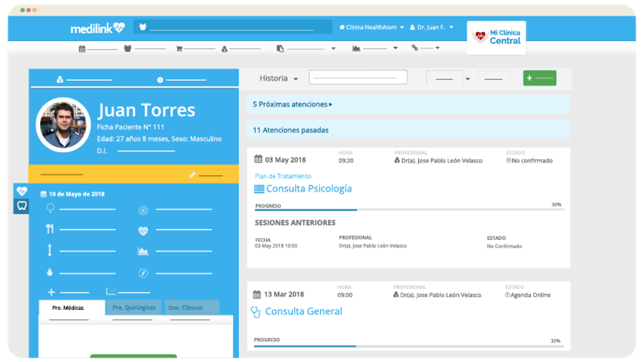Open the Clínica HealthAtom dropdown
The width and height of the screenshot is (644, 362).
[371, 27]
